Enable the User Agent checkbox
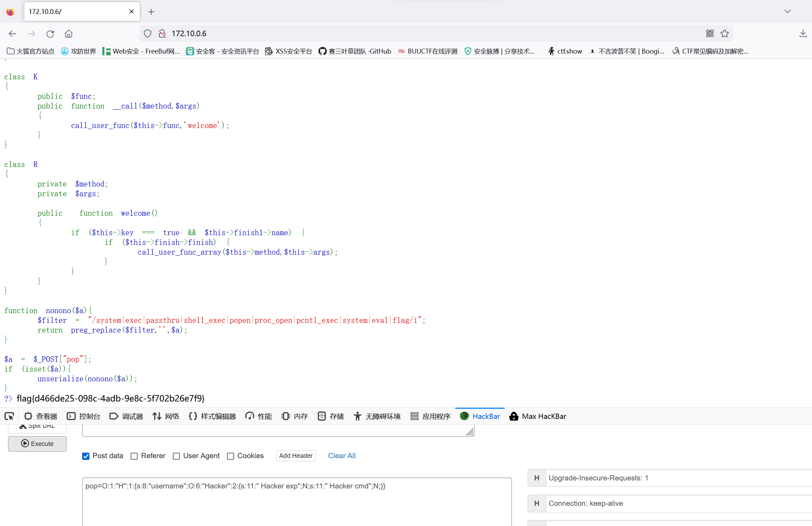 point(176,456)
